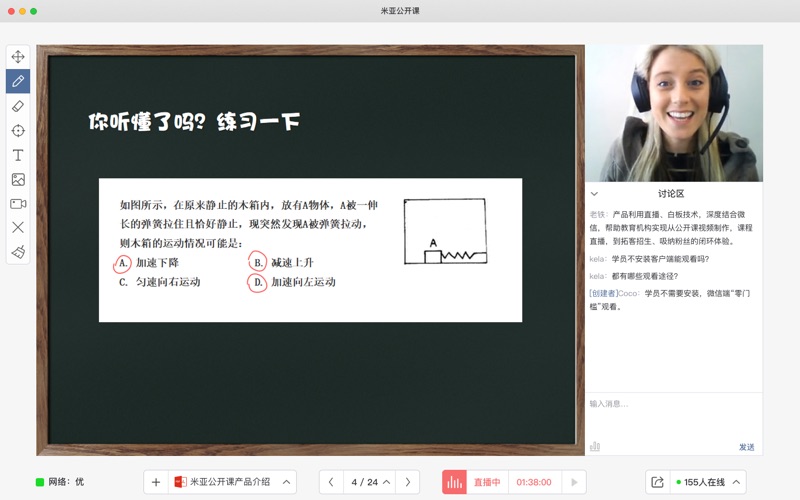Expand the 米亚公开课产品介绍 file dropdown

pyautogui.click(x=286, y=482)
